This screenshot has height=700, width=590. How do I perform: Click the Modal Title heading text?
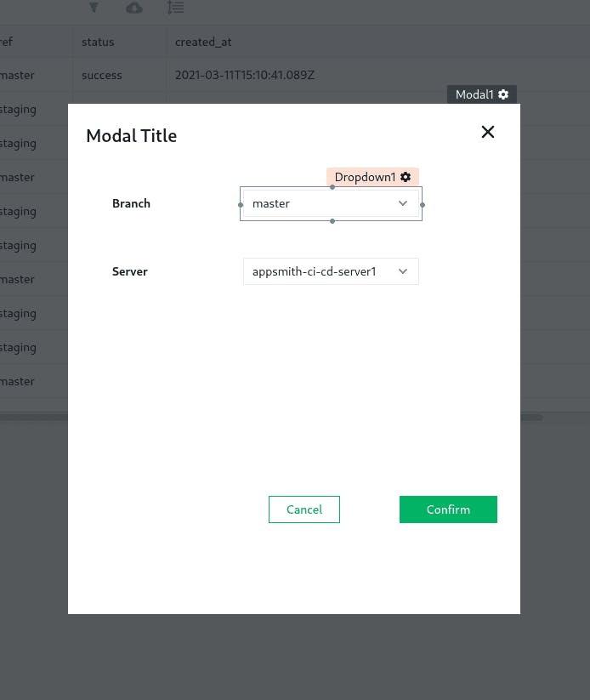132,135
